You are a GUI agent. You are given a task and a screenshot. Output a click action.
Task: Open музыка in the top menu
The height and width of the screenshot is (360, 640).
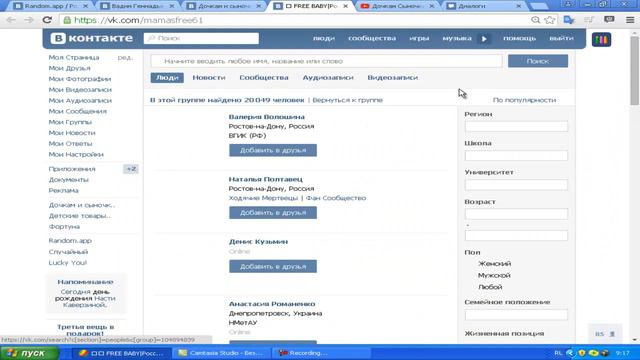click(x=457, y=38)
